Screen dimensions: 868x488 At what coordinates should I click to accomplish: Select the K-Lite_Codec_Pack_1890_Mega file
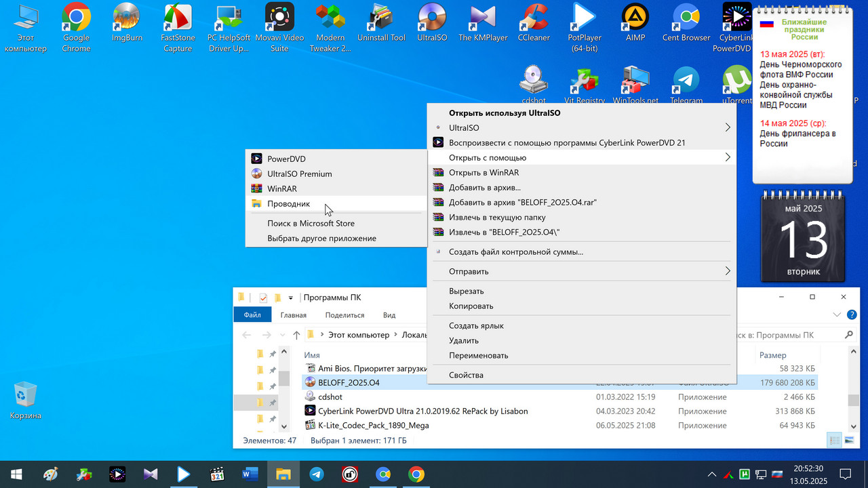373,426
